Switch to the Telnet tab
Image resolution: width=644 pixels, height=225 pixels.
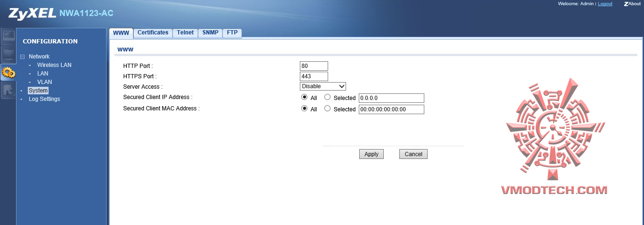[x=185, y=33]
